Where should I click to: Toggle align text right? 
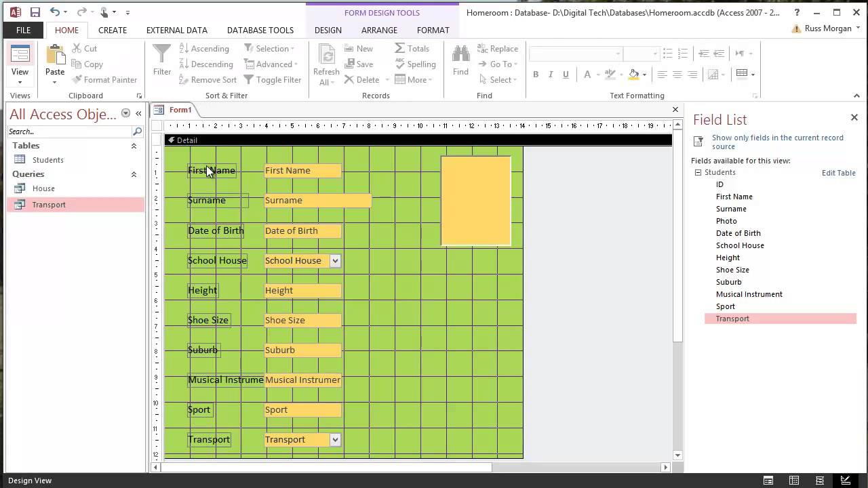[x=692, y=75]
